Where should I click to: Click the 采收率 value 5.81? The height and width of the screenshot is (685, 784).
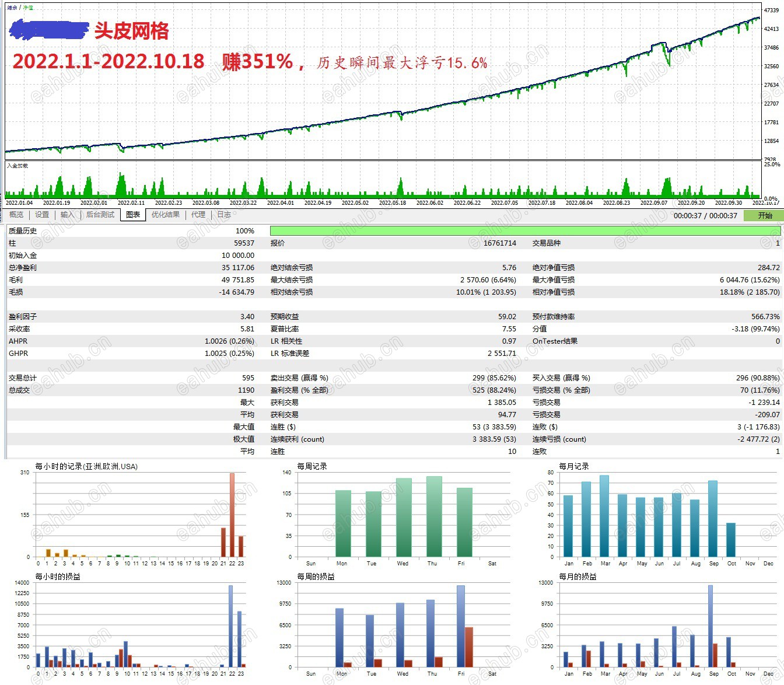click(x=247, y=329)
